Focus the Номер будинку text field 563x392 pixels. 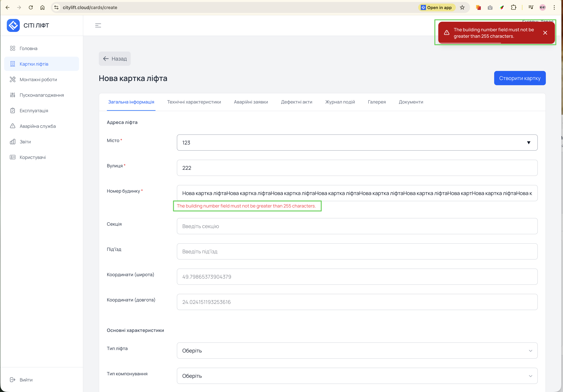[x=357, y=193]
